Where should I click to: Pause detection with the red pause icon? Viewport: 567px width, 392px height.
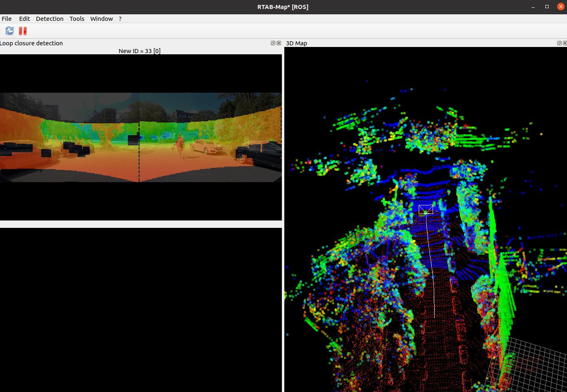click(23, 31)
